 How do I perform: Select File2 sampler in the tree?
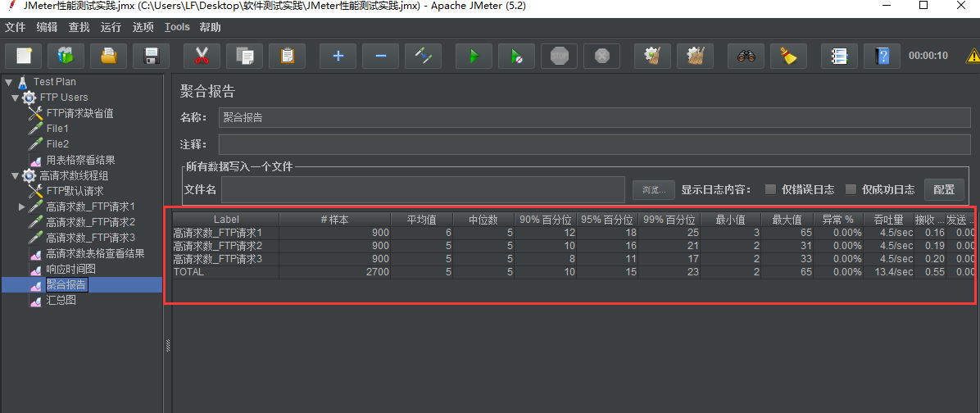pos(57,144)
